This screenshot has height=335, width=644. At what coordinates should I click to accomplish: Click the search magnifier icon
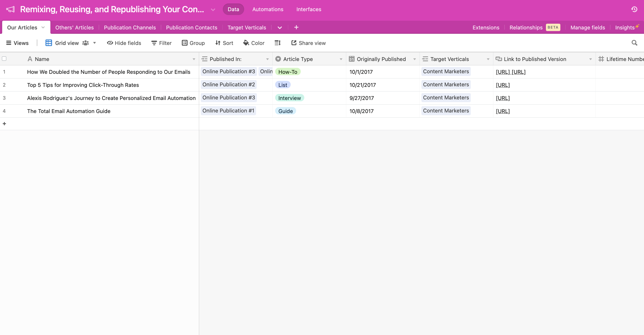pos(634,43)
